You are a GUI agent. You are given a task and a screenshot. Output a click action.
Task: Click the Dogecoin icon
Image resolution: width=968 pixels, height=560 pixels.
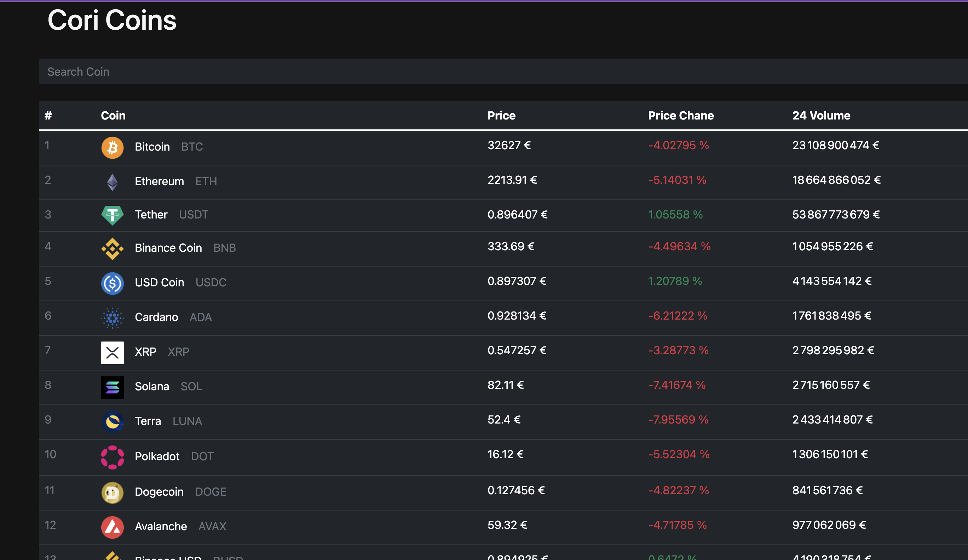[112, 492]
